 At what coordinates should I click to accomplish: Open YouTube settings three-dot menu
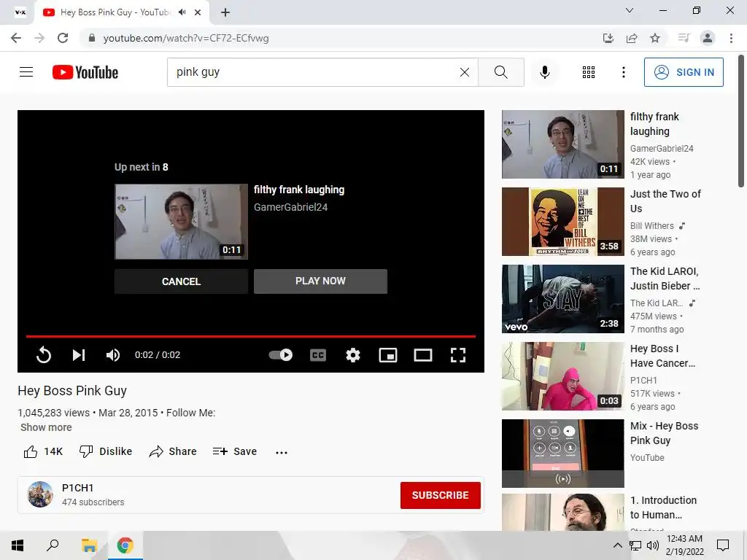coord(623,72)
